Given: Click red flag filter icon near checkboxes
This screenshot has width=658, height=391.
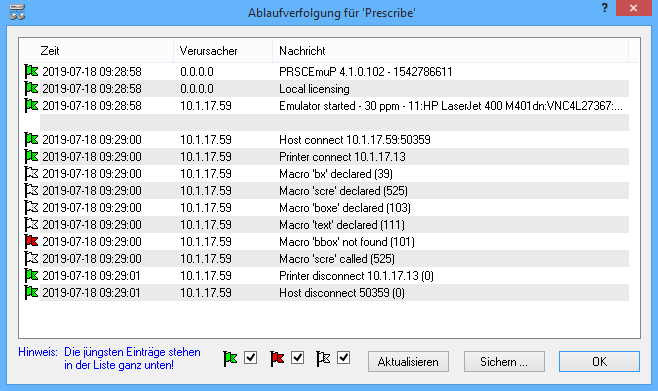Looking at the screenshot, I should [277, 359].
